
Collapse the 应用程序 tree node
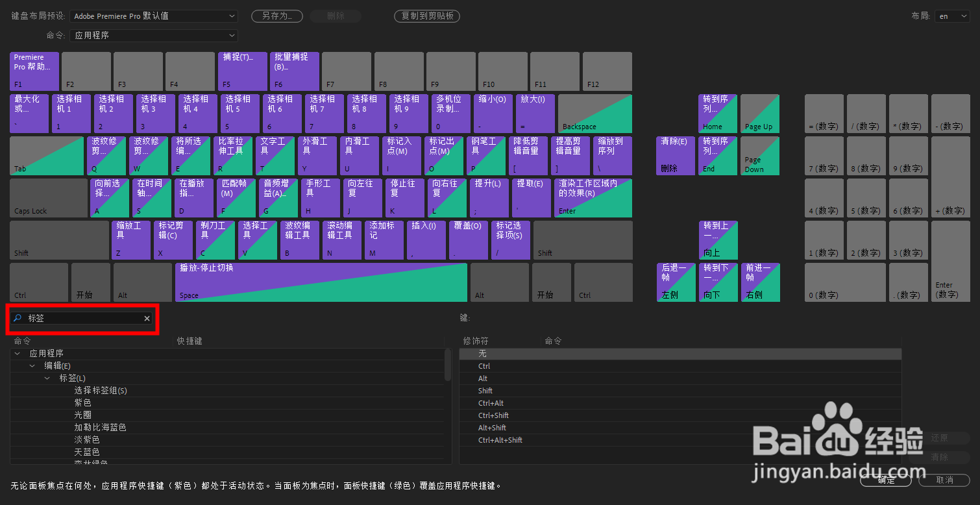(x=17, y=354)
